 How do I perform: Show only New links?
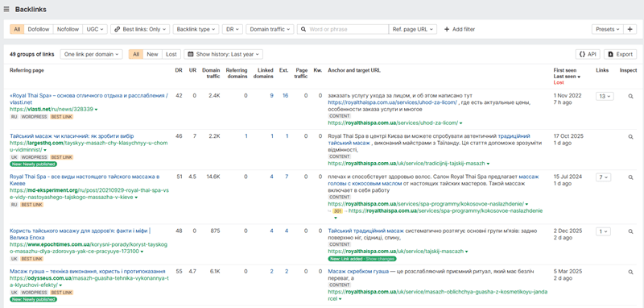pyautogui.click(x=152, y=54)
